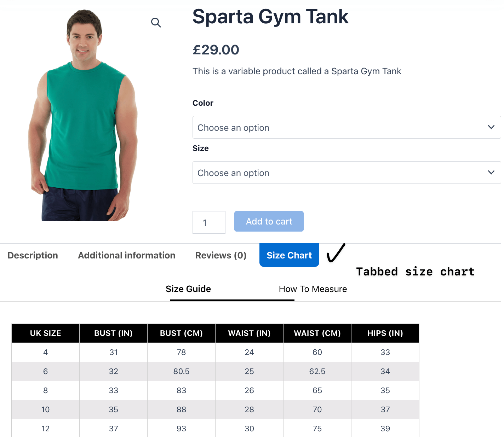This screenshot has width=504, height=437.
Task: Click the UK SIZE column header
Action: pos(45,333)
